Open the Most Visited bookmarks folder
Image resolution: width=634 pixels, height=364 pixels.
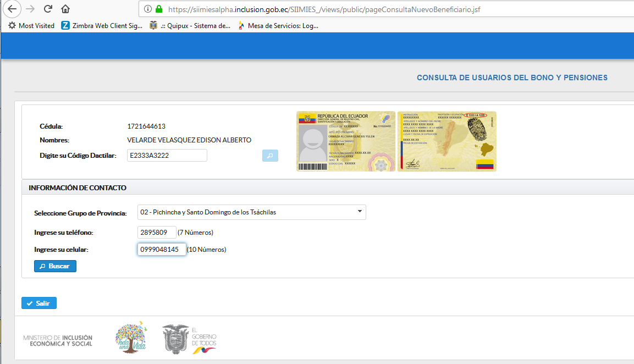31,25
